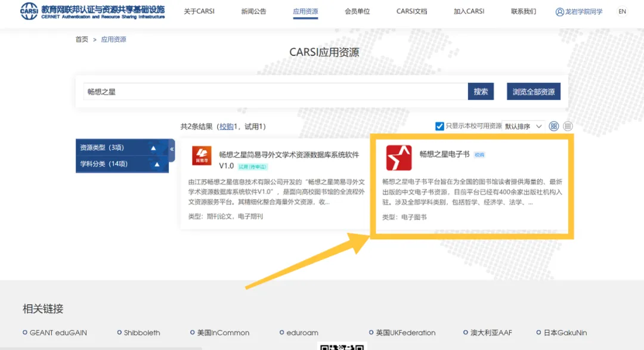
Task: Switch language with the EN button
Action: click(622, 11)
